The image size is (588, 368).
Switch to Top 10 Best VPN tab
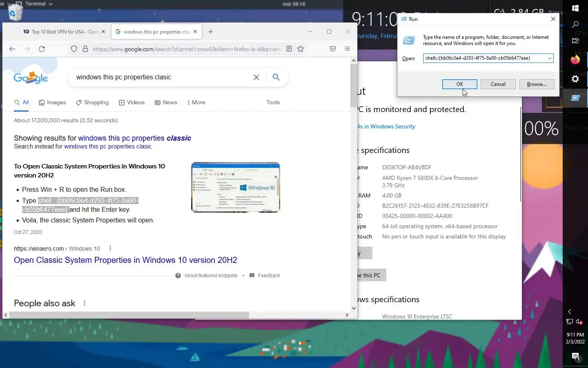click(x=65, y=31)
